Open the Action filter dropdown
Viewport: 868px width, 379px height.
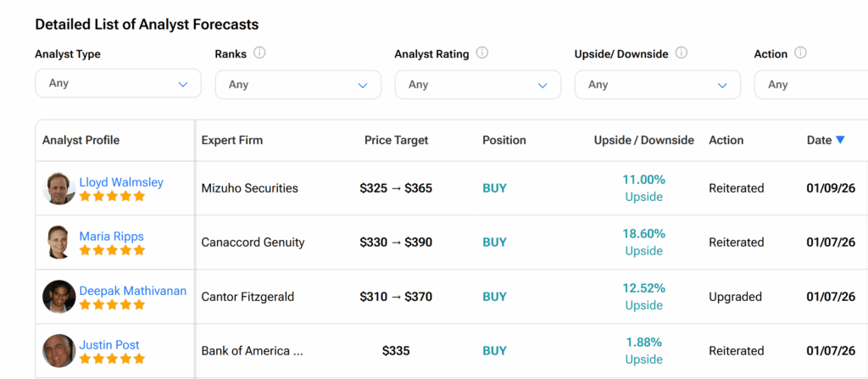click(810, 85)
